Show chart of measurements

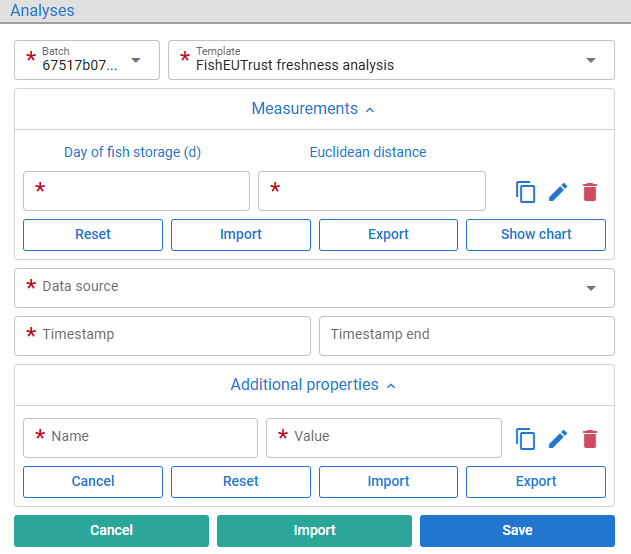[536, 235]
